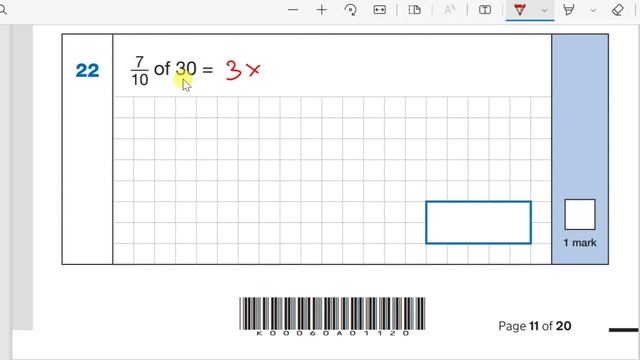Click the number 30 in the question
The image size is (640, 360).
point(186,69)
